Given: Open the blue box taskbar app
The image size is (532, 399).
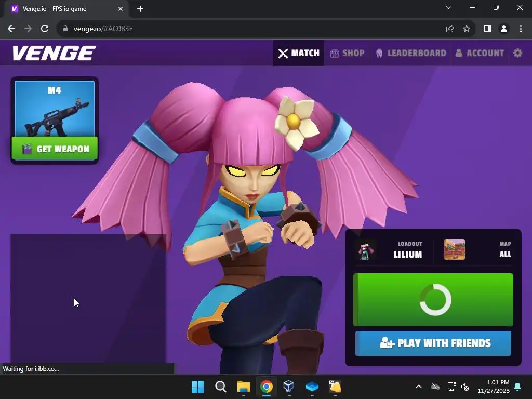Looking at the screenshot, I should (312, 387).
